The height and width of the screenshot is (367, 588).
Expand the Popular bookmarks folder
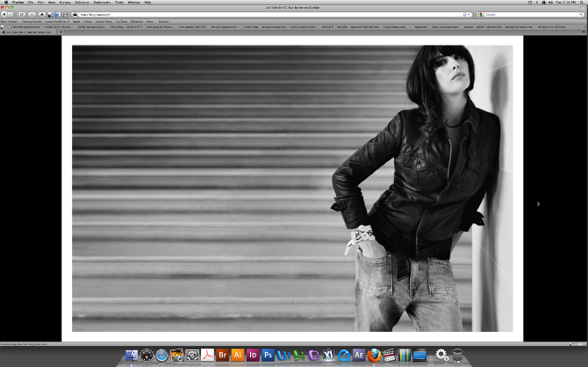(x=164, y=21)
